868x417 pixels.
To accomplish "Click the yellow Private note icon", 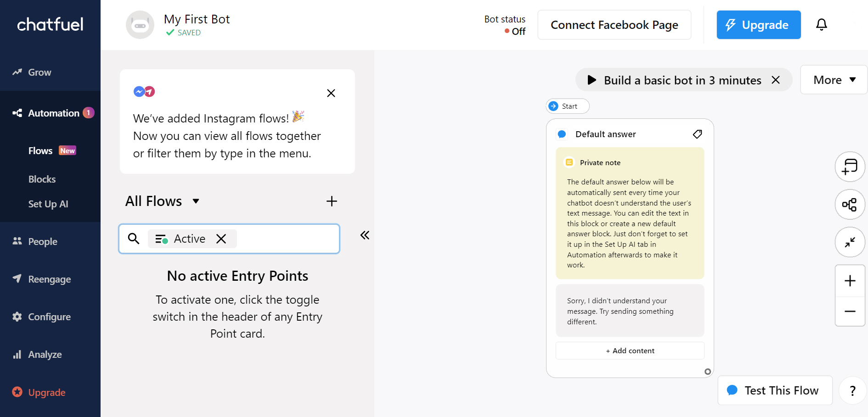I will [569, 162].
